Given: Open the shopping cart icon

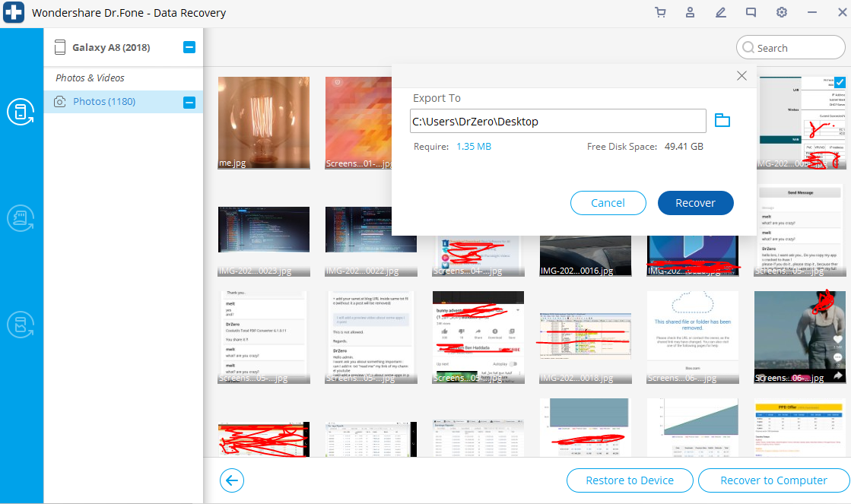Looking at the screenshot, I should coord(660,12).
